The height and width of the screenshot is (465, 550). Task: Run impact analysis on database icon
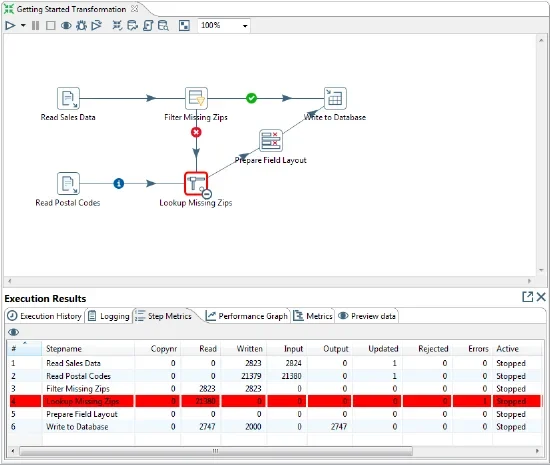pyautogui.click(x=132, y=26)
